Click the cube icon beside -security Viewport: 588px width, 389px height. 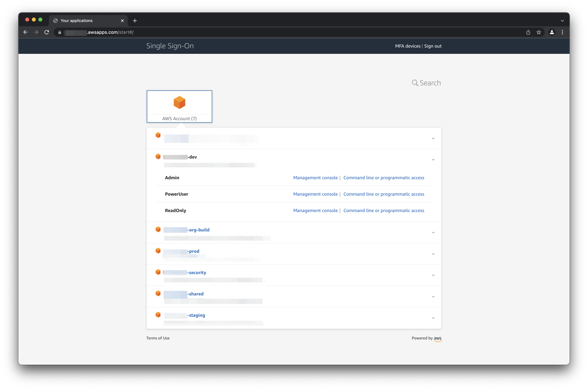click(158, 272)
